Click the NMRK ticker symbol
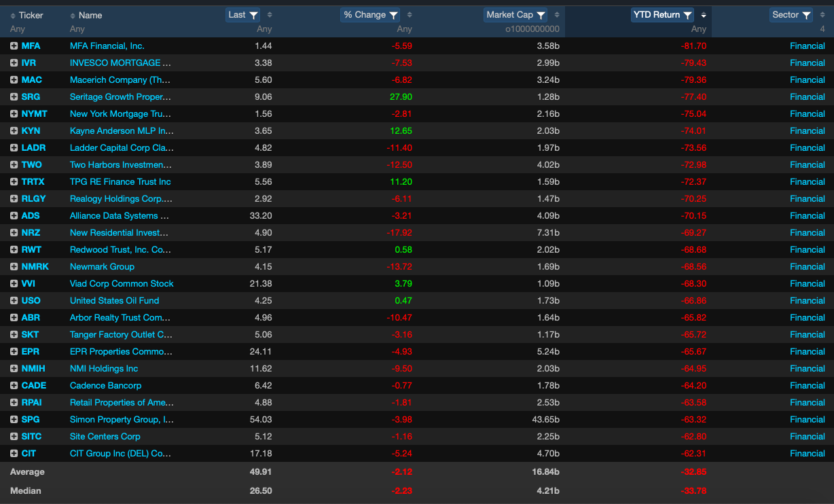Image resolution: width=834 pixels, height=504 pixels. coord(35,266)
